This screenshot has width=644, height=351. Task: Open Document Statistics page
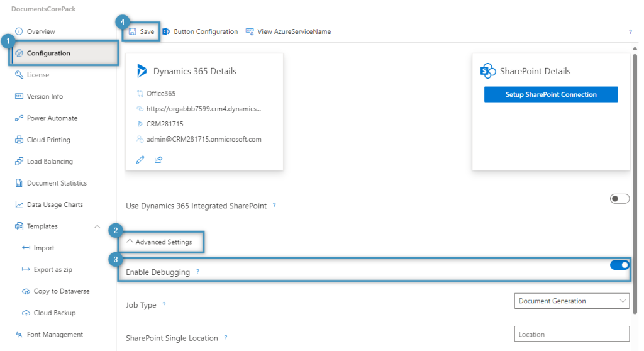tap(57, 183)
